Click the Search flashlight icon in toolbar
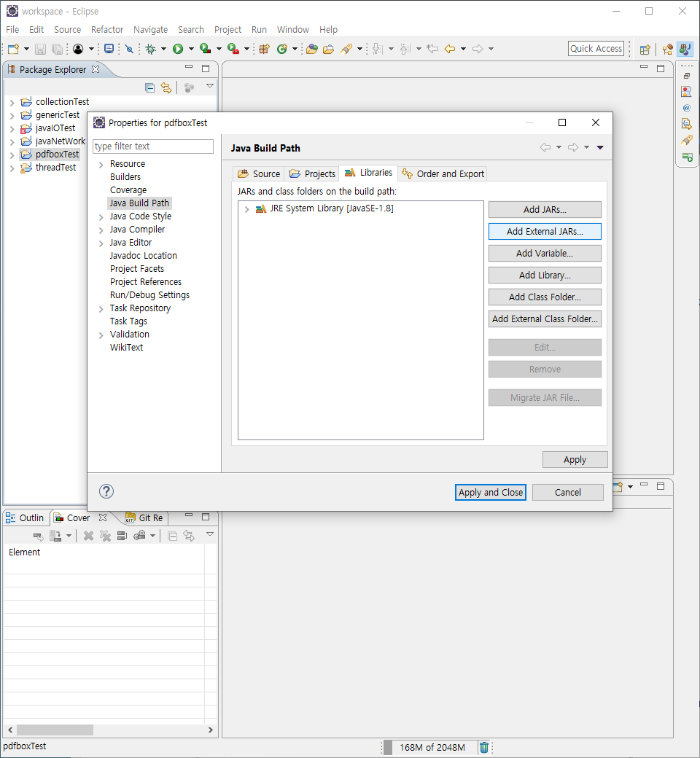Image resolution: width=700 pixels, height=758 pixels. tap(346, 49)
